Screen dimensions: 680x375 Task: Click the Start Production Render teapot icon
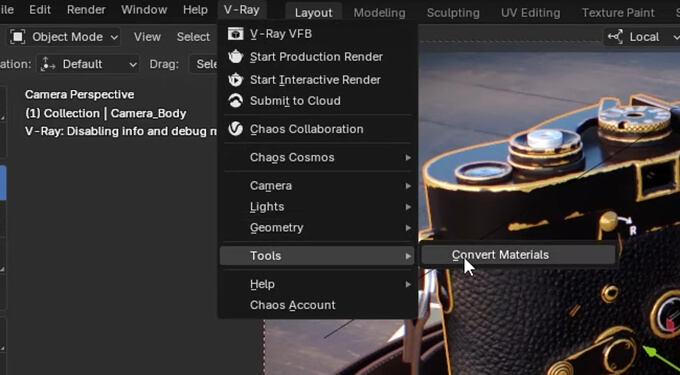pos(235,56)
